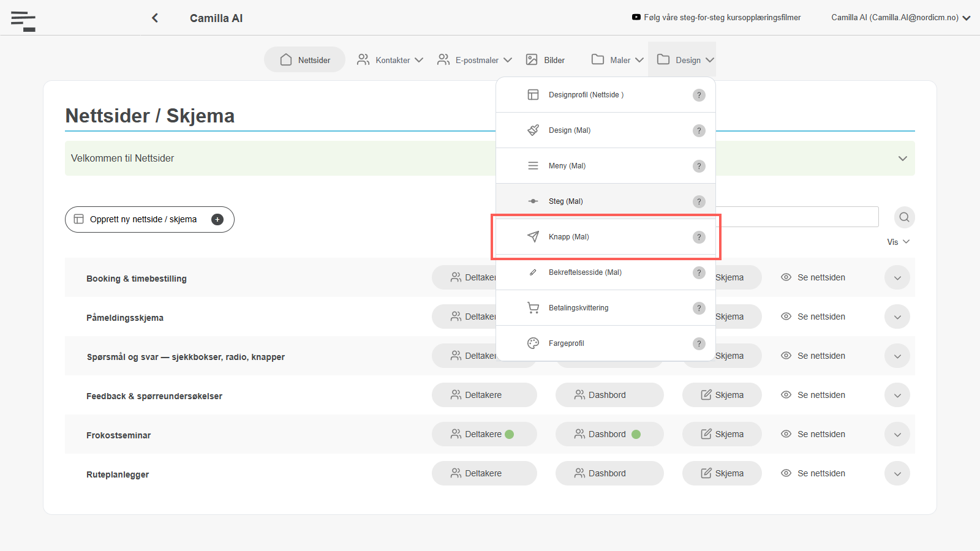
Task: Open the hamburger sidebar menu icon
Action: point(23,21)
